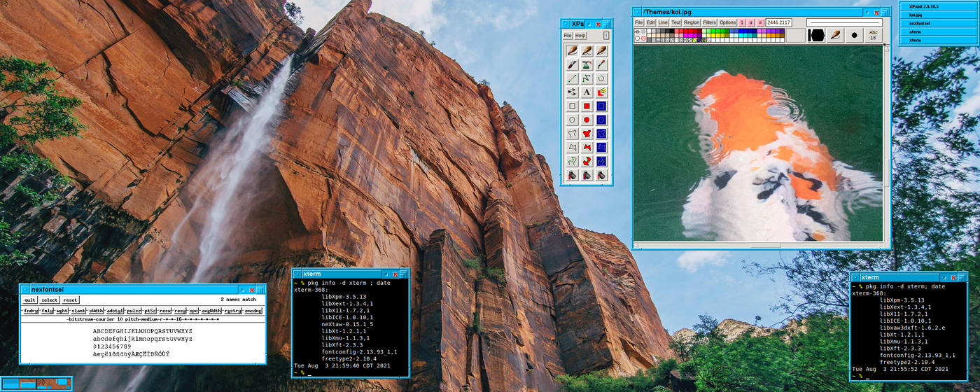The image size is (980, 392).
Task: Select the red filled polygon bowtie tool
Action: (x=587, y=147)
